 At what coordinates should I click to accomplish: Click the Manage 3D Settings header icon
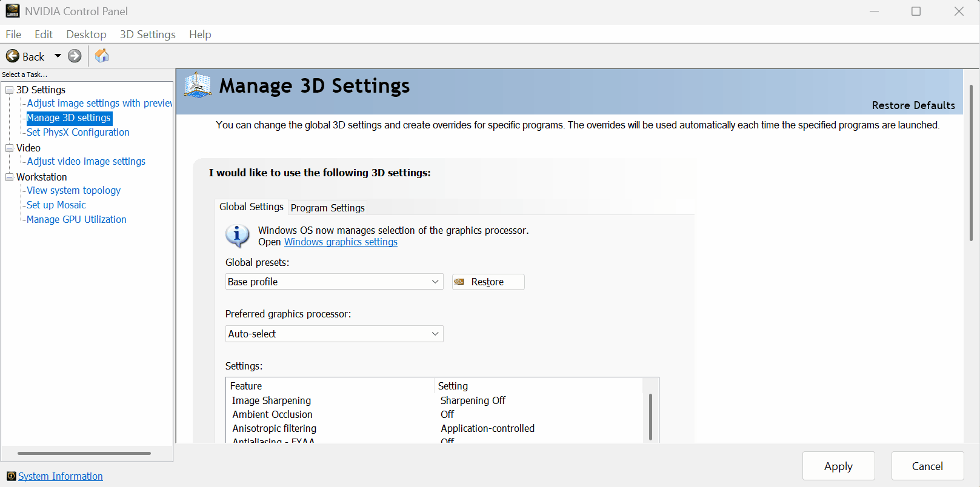[198, 85]
